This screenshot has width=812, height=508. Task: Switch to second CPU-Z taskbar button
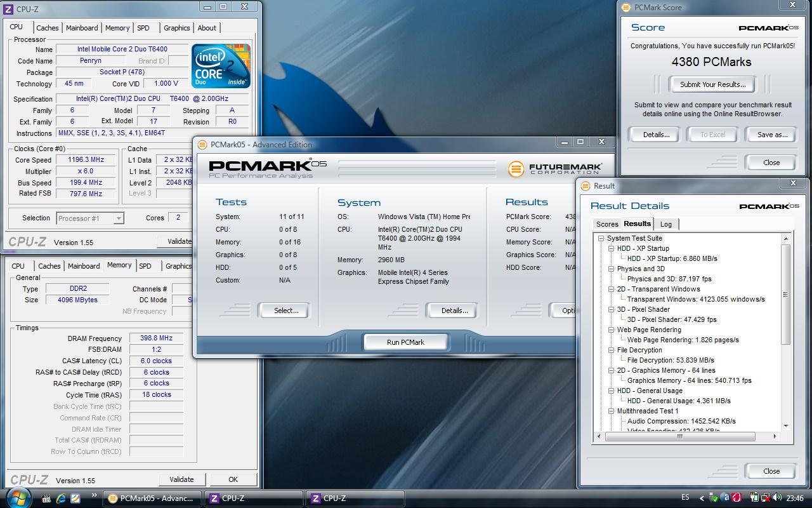(x=355, y=498)
